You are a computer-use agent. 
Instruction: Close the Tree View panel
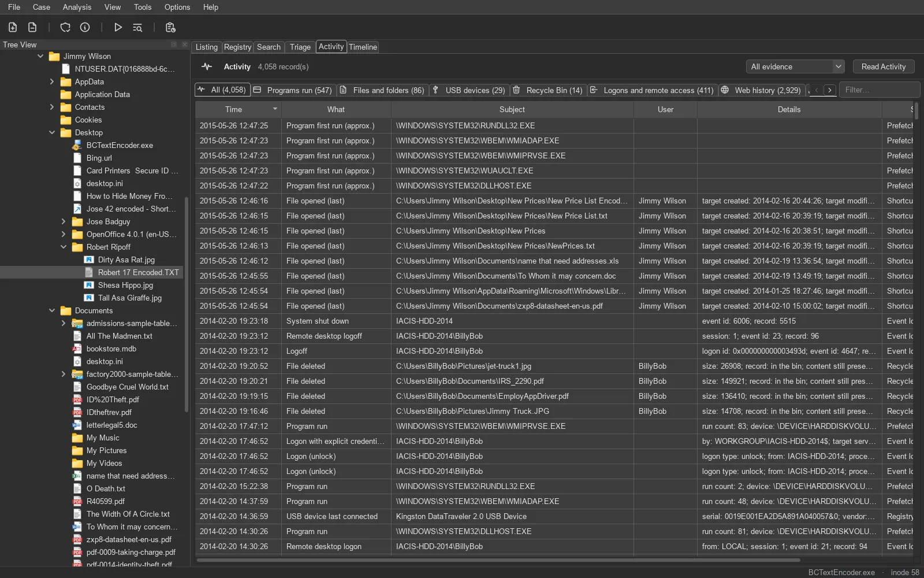pos(185,45)
